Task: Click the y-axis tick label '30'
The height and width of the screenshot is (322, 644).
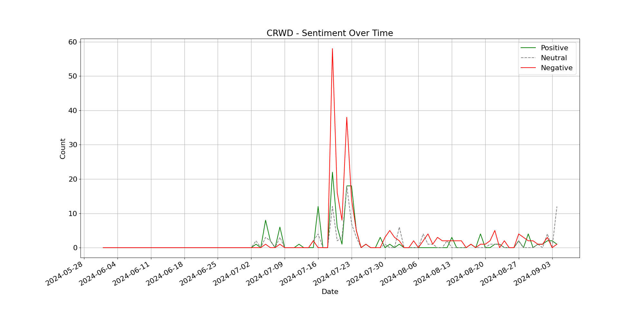Action: pos(72,145)
